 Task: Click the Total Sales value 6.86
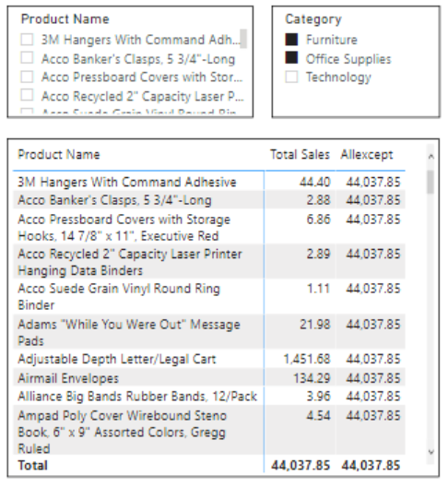[319, 220]
